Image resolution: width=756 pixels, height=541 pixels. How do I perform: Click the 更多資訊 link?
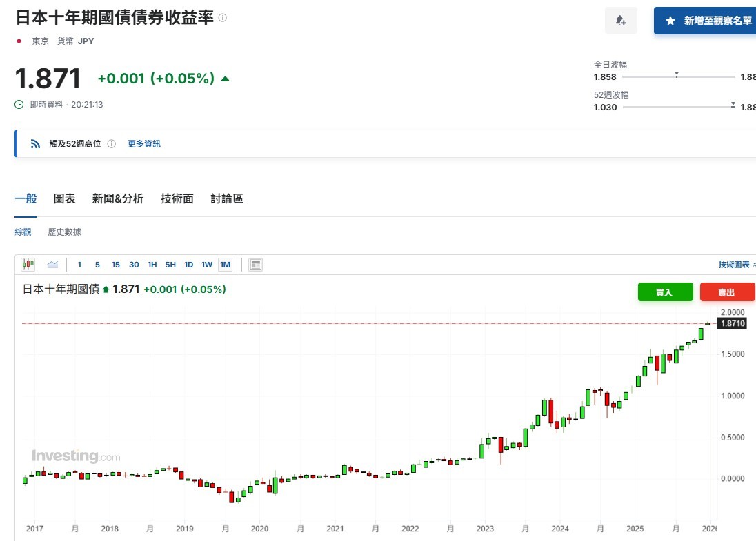click(143, 144)
